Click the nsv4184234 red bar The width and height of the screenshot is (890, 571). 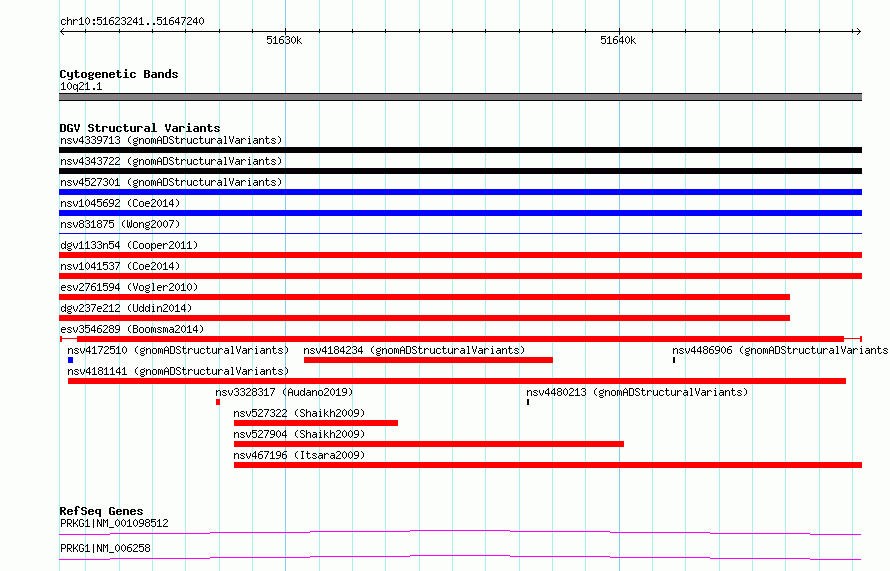tap(428, 360)
